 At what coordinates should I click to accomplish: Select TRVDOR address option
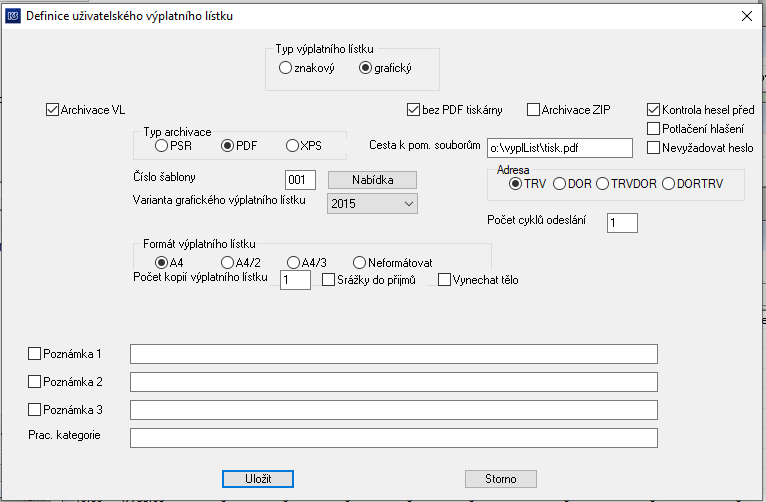602,184
